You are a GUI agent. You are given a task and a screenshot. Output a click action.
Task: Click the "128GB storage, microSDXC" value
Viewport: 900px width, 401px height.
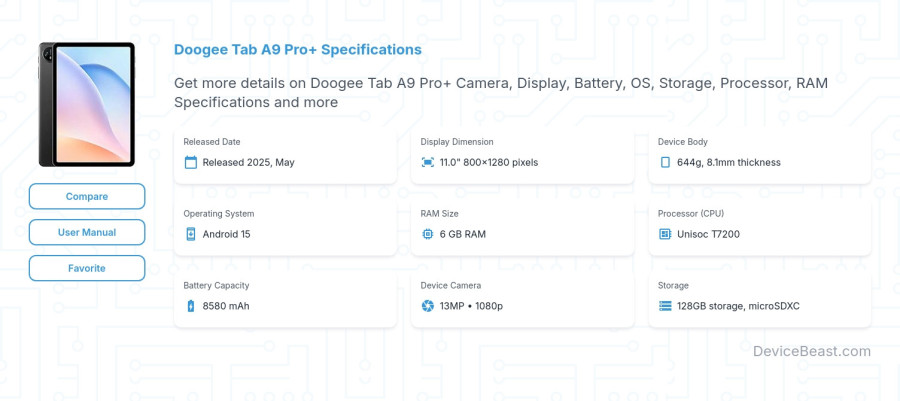coord(738,306)
